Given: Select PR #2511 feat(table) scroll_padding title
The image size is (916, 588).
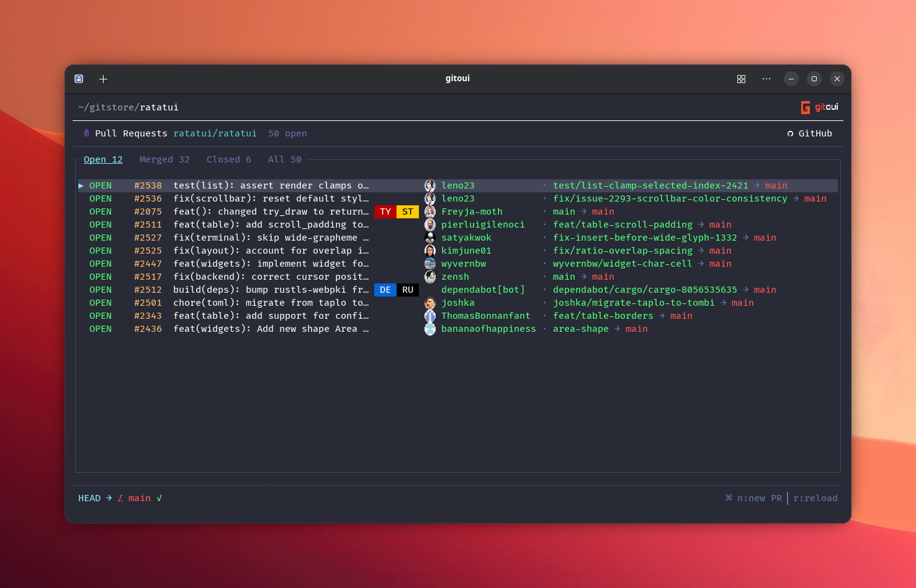Looking at the screenshot, I should coord(271,225).
